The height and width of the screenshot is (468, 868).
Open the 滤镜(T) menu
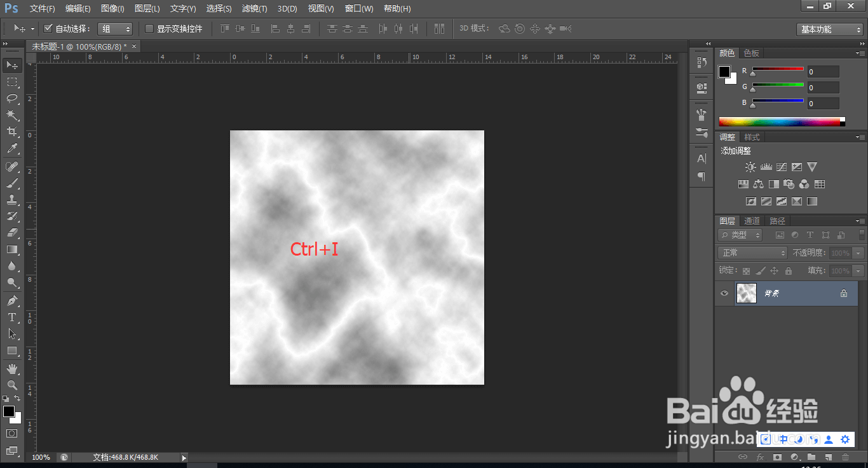point(255,9)
